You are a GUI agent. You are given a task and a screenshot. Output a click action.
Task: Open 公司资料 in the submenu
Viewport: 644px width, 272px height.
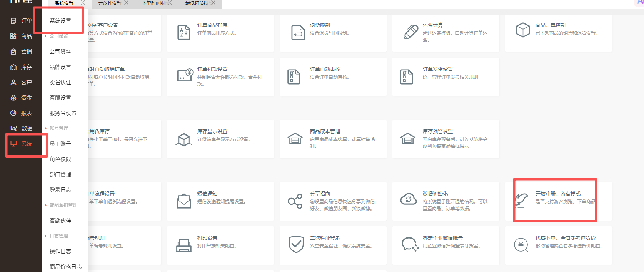pos(60,51)
